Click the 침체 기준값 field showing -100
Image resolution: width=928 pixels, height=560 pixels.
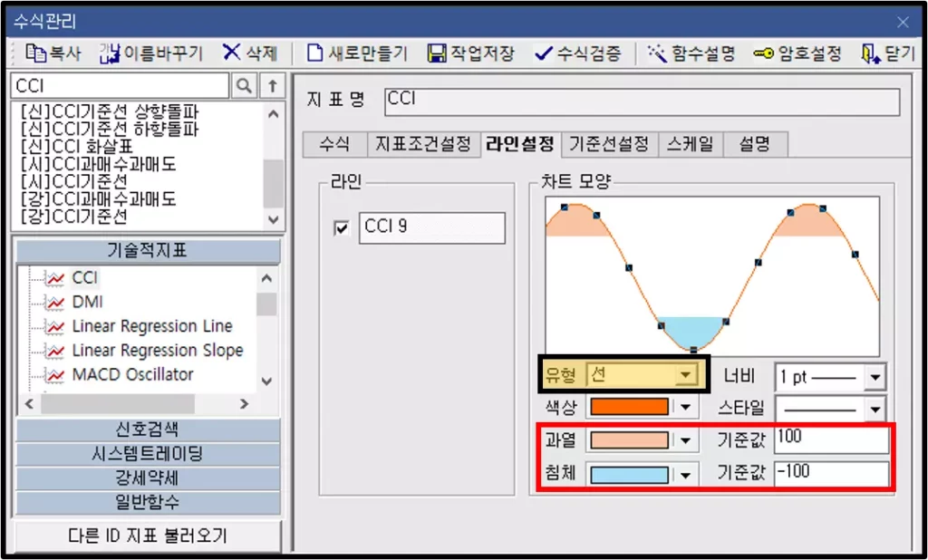tap(831, 474)
